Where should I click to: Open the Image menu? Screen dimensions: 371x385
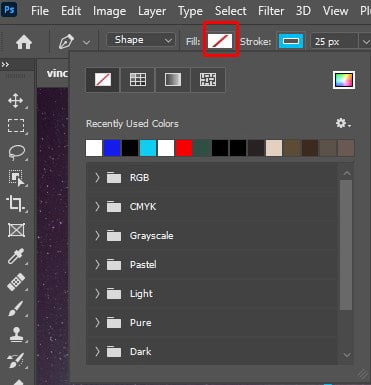click(x=109, y=11)
